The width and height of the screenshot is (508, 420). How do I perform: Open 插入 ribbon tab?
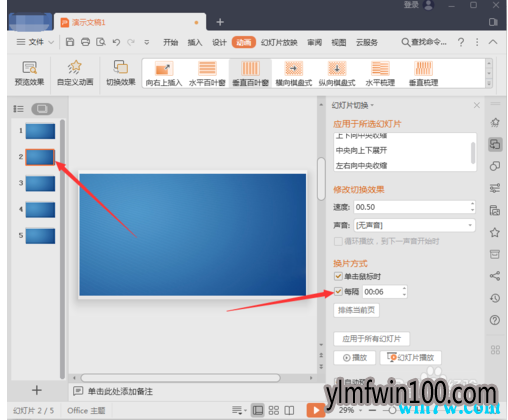[195, 42]
